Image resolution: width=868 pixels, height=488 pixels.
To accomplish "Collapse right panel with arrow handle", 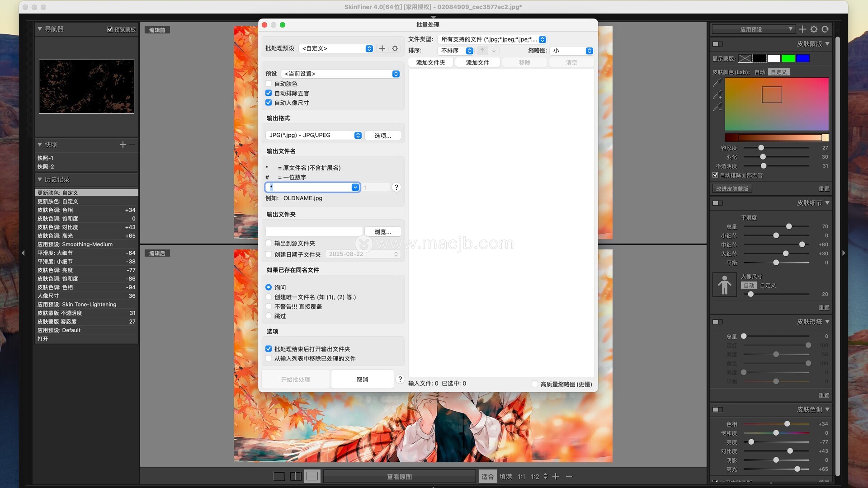I will point(844,253).
